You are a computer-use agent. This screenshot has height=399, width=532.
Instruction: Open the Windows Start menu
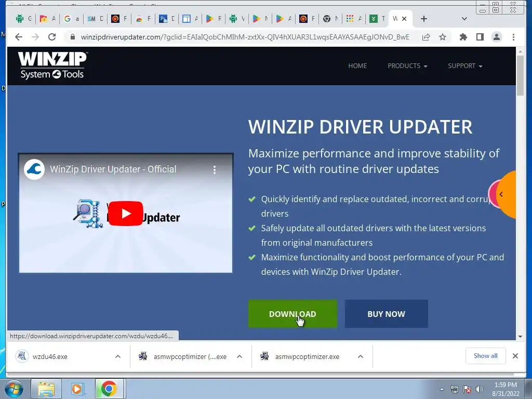tap(14, 389)
